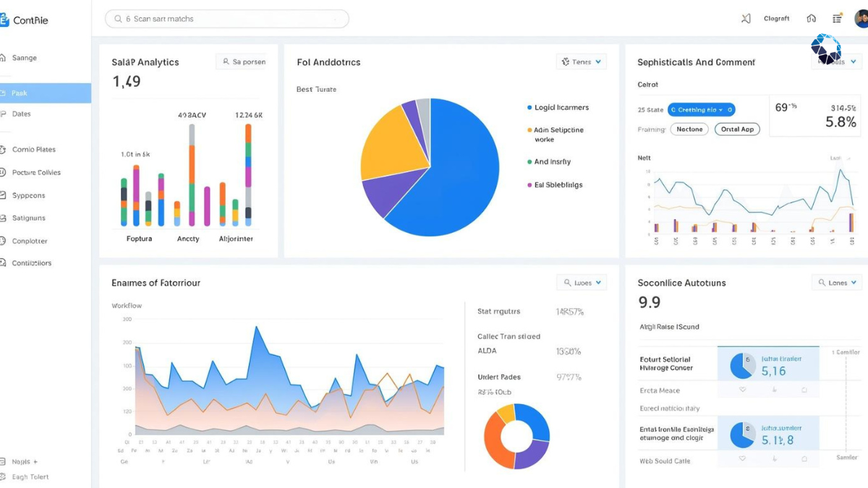Screen dimensions: 868x488
Task: Click the flag icon left of Clograft
Action: (x=746, y=19)
